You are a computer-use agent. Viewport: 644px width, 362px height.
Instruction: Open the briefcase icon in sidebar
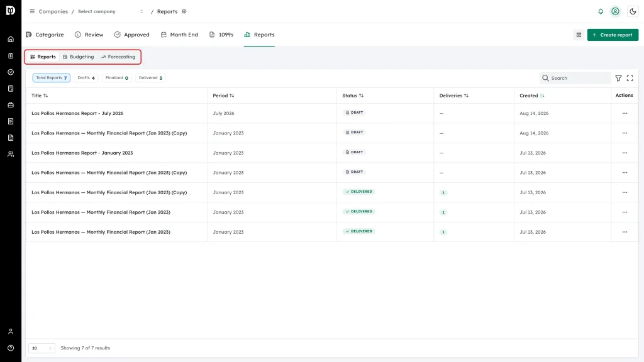click(11, 105)
